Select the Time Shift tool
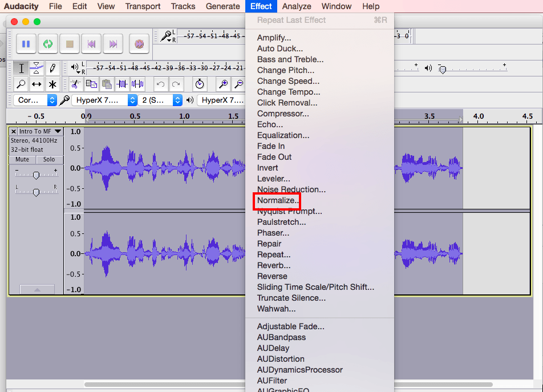Image resolution: width=543 pixels, height=392 pixels. click(37, 84)
